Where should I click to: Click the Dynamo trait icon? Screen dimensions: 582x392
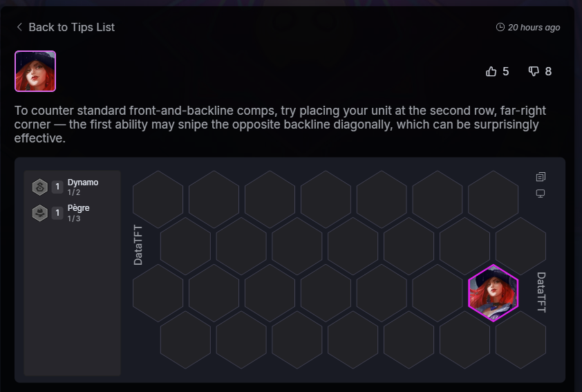click(x=40, y=187)
